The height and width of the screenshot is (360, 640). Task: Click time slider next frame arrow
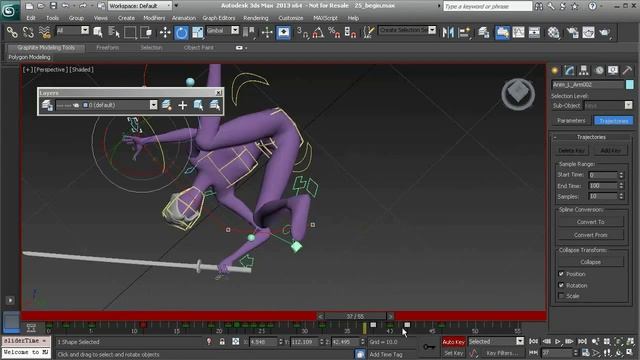tap(390, 316)
